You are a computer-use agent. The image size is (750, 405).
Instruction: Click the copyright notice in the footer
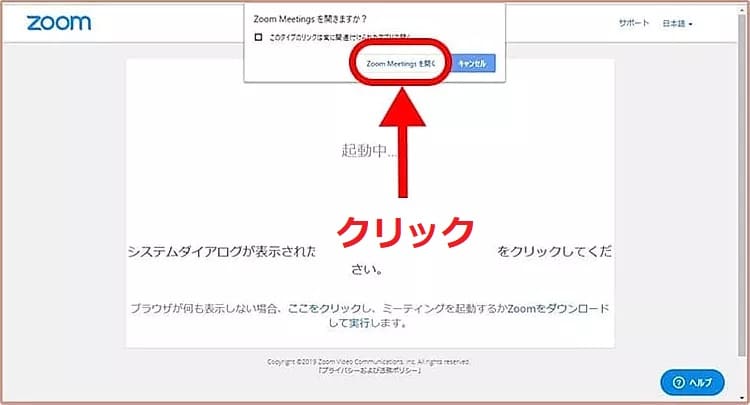point(368,362)
